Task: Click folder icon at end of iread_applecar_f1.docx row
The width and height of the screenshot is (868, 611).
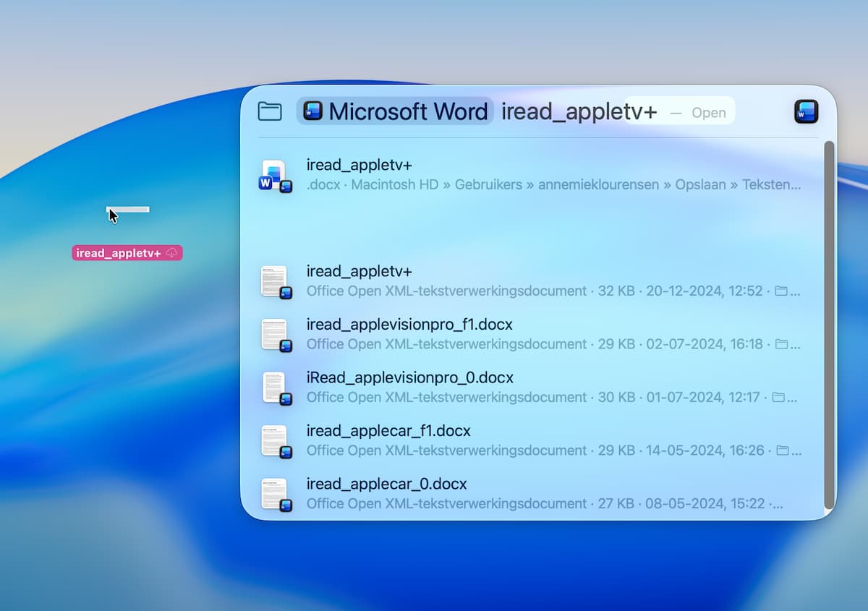Action: point(781,450)
